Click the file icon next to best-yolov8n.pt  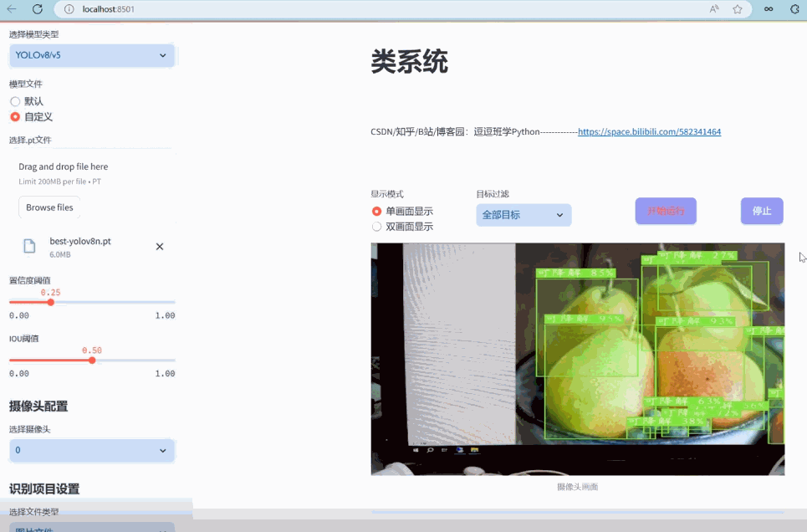click(29, 246)
